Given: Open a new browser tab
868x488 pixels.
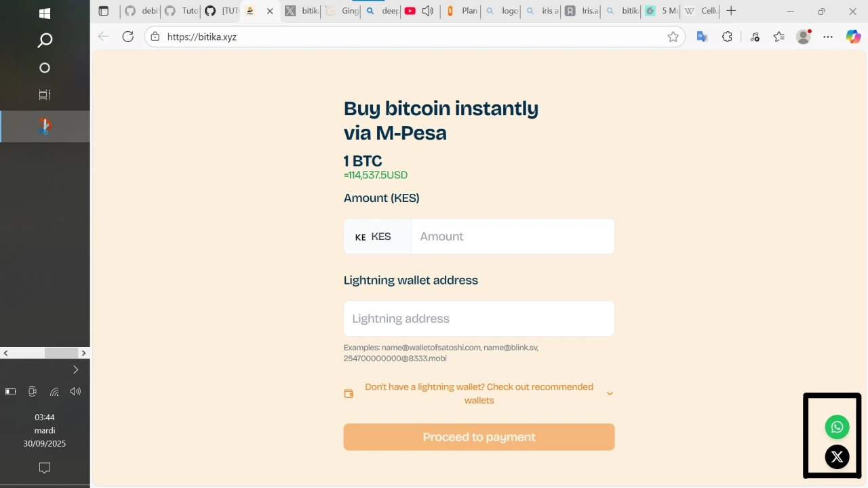Looking at the screenshot, I should [731, 11].
